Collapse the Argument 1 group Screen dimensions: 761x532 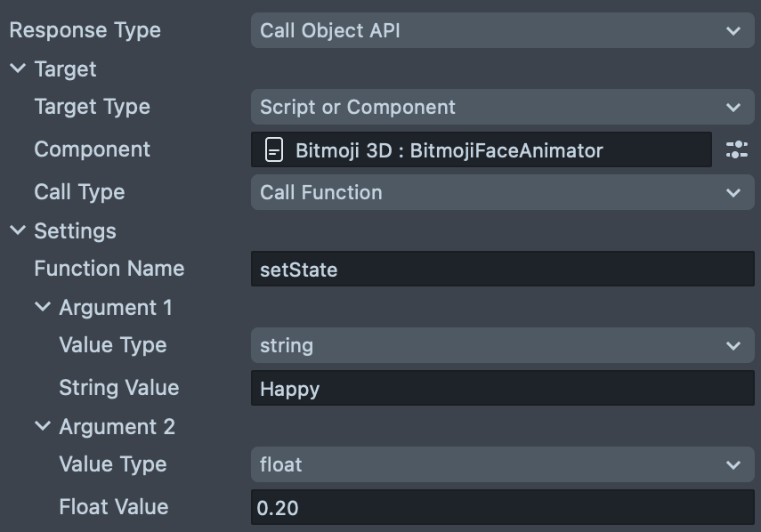(x=43, y=308)
